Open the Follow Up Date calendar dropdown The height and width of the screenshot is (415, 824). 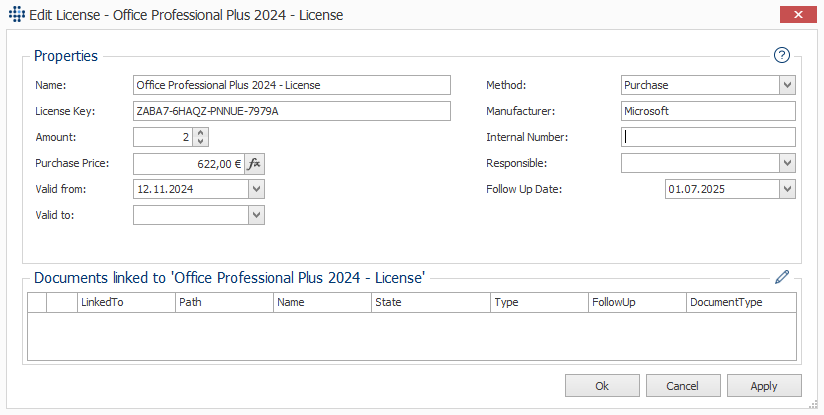tap(787, 189)
